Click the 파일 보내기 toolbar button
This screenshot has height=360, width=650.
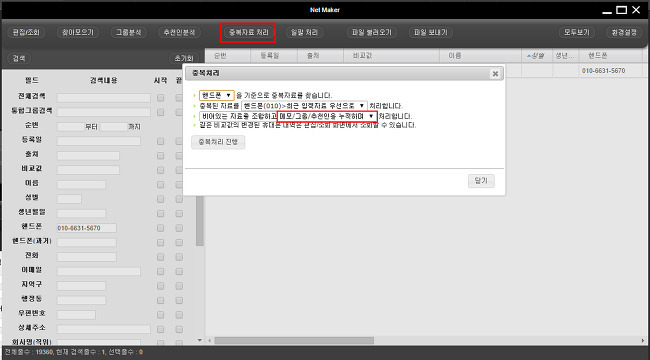(431, 32)
